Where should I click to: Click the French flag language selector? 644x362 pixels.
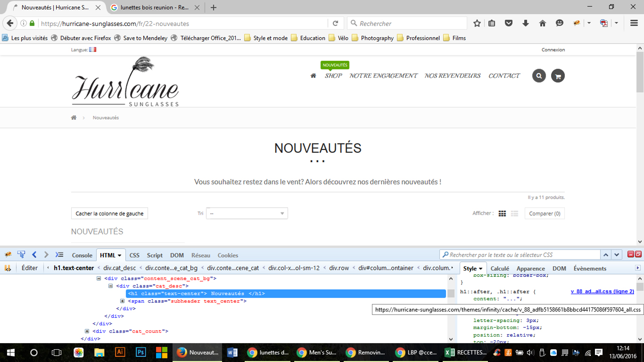(x=92, y=50)
